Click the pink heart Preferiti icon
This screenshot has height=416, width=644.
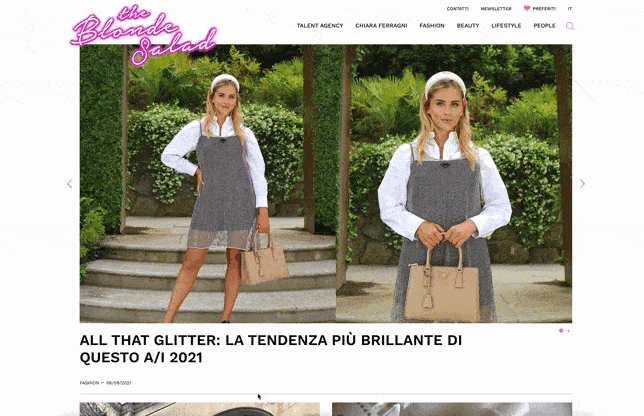(527, 8)
